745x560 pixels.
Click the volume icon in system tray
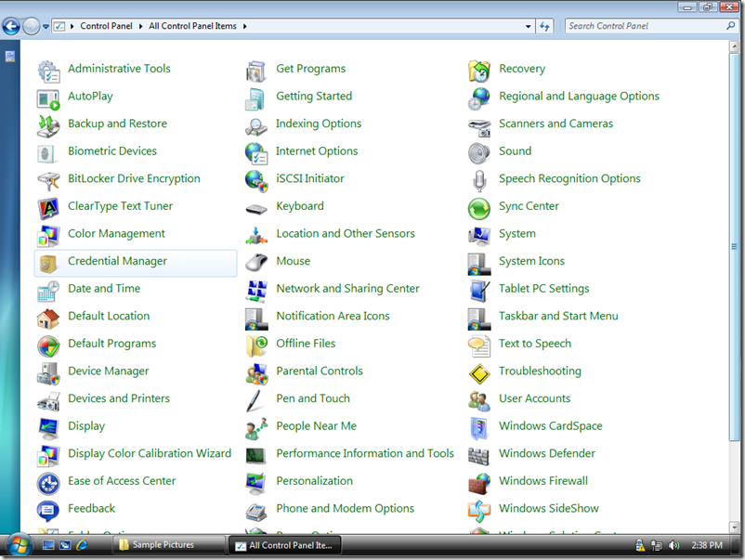coord(673,545)
